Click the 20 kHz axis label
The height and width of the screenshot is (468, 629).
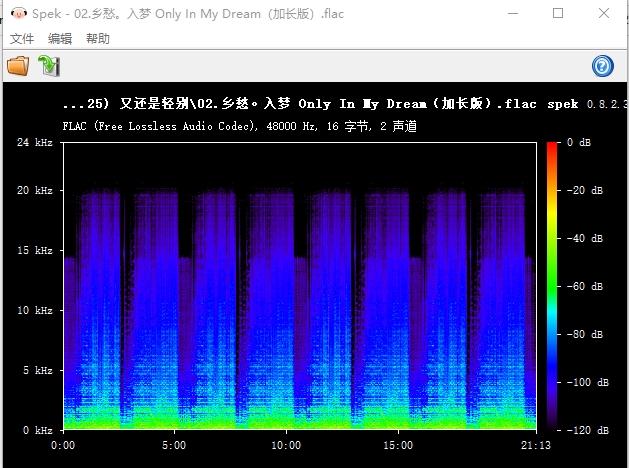(x=34, y=190)
